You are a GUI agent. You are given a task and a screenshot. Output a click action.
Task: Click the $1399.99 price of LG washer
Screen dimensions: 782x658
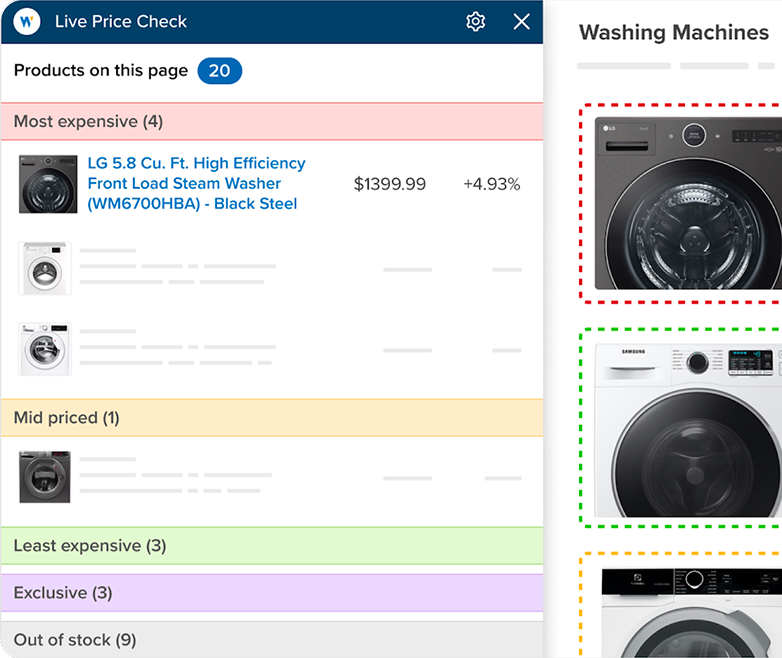(x=390, y=184)
